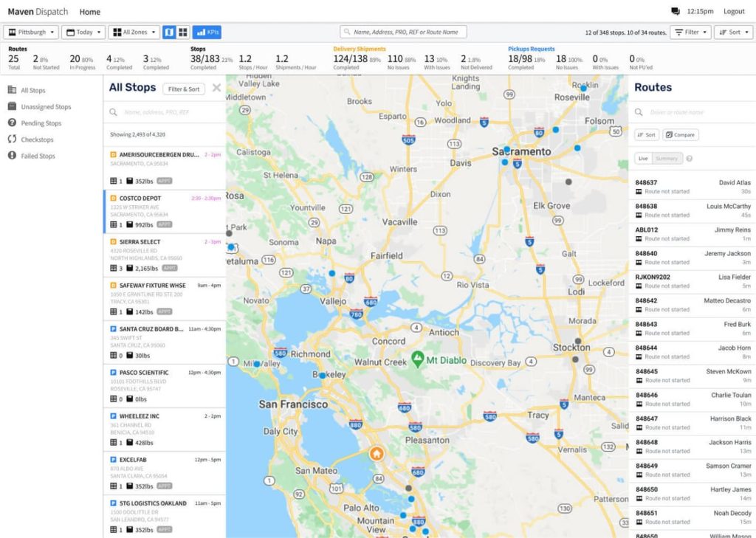Switch to grid view layout
The width and height of the screenshot is (756, 538).
coord(183,32)
